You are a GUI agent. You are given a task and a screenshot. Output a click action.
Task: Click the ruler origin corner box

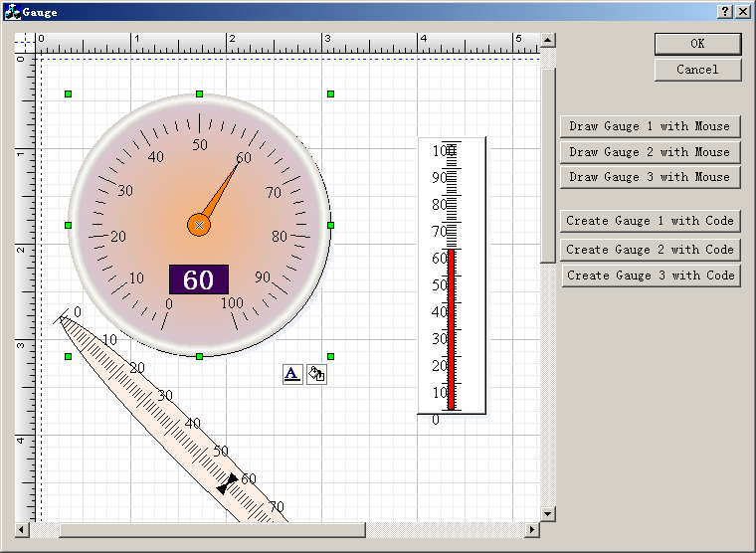pyautogui.click(x=24, y=43)
